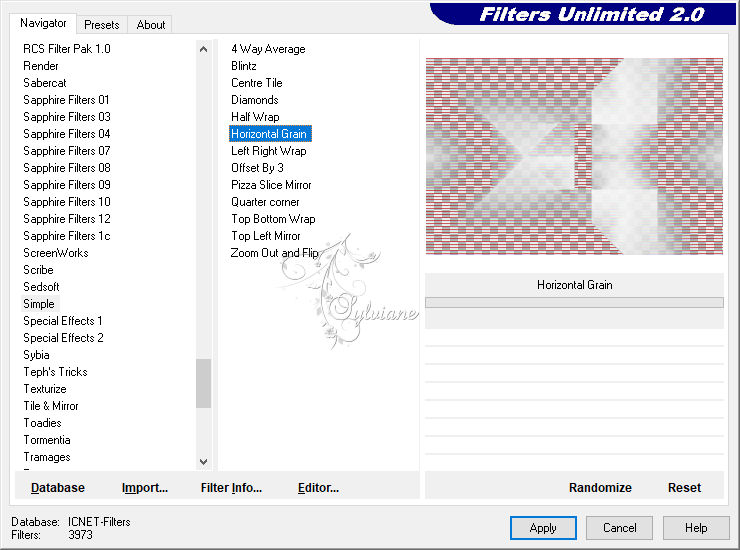The width and height of the screenshot is (740, 550).
Task: Click the Horizontal Grain progress bar
Action: [x=574, y=302]
